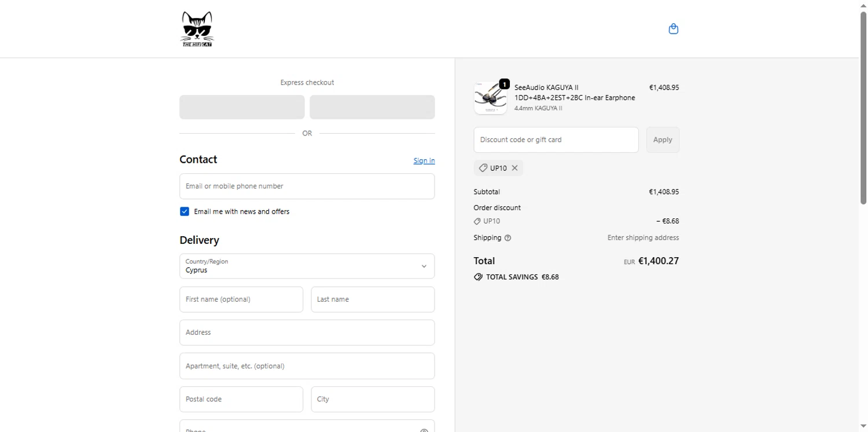868x432 pixels.
Task: Click the tag icon in the UP10 chip
Action: pos(483,168)
